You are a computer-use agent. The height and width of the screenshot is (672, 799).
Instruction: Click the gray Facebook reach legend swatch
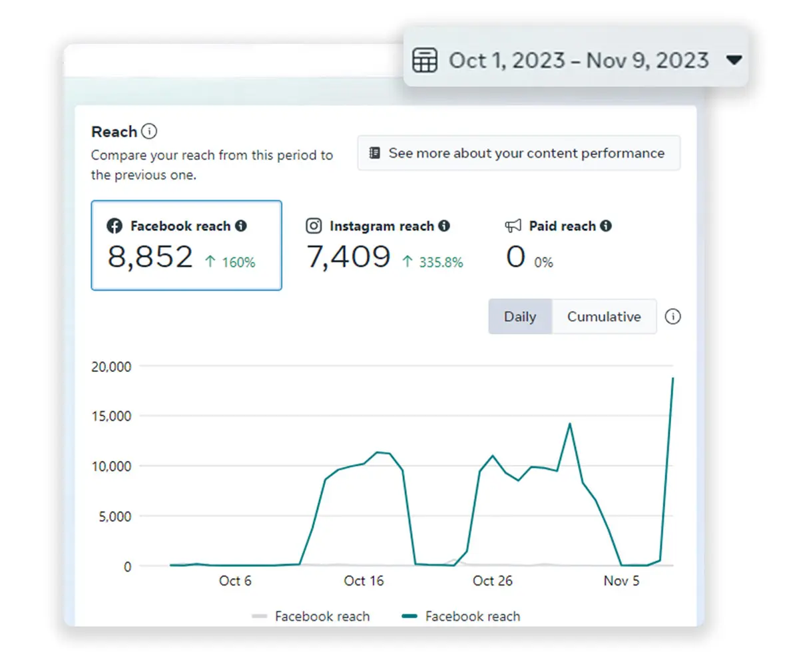pyautogui.click(x=260, y=617)
